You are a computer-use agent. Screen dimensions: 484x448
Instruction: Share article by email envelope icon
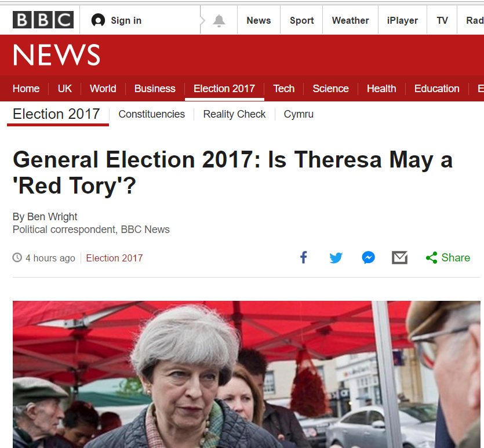(x=399, y=258)
